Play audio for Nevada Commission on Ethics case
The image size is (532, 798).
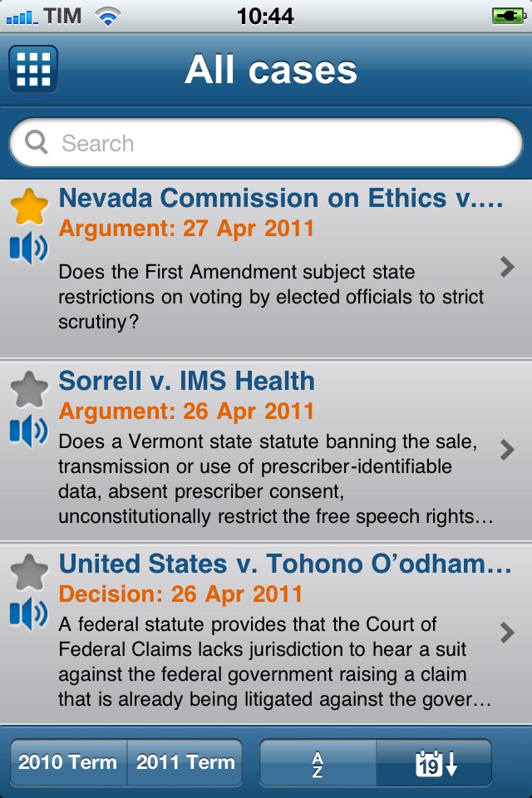(x=29, y=248)
